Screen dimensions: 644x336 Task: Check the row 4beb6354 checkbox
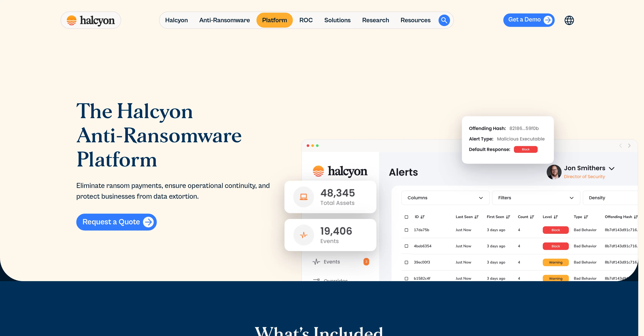point(406,246)
